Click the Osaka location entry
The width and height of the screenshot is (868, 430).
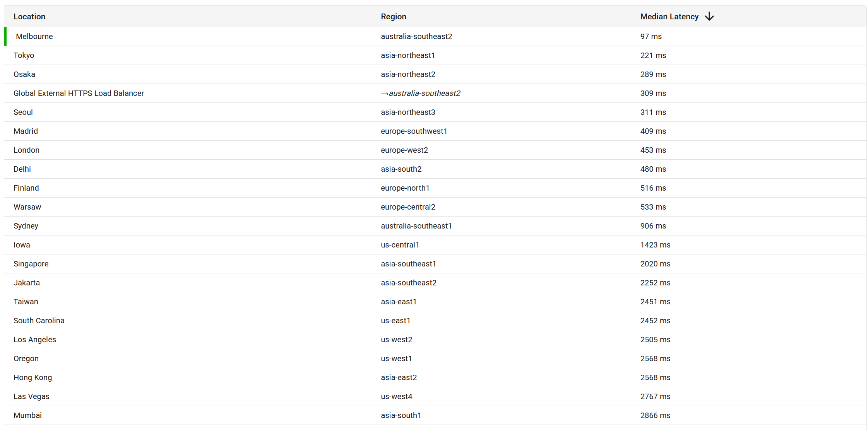(x=24, y=74)
